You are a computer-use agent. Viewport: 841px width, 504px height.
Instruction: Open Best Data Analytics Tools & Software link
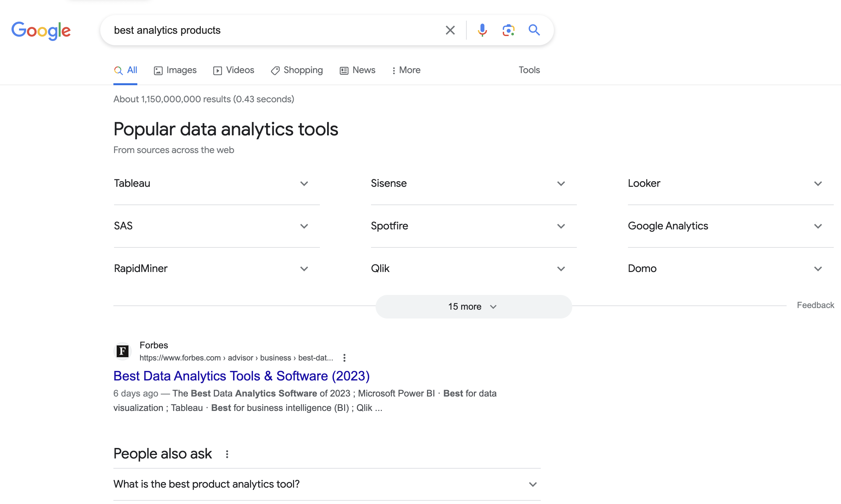coord(241,376)
